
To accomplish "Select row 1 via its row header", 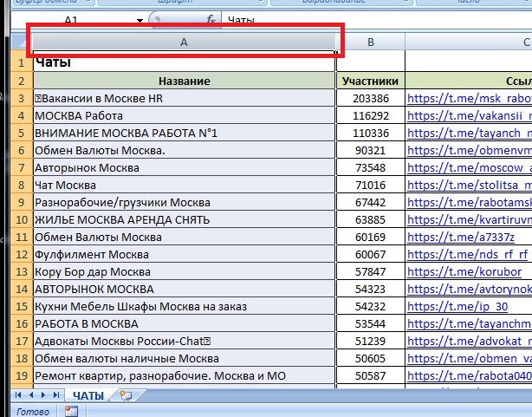I will coord(22,62).
